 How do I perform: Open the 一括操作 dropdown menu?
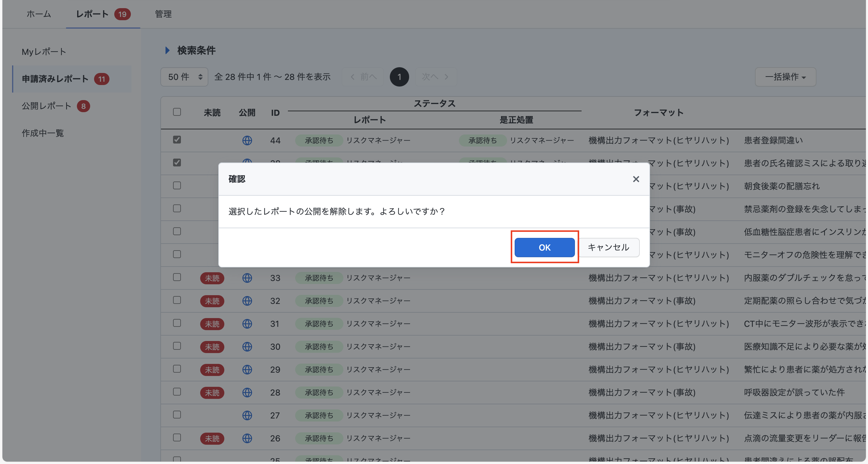785,77
